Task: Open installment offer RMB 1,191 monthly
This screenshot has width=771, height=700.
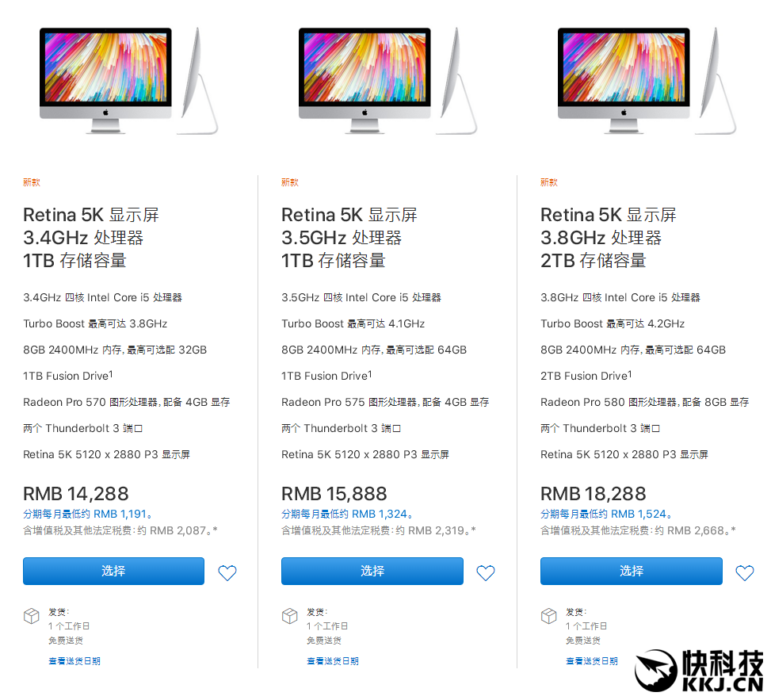Action: point(87,514)
